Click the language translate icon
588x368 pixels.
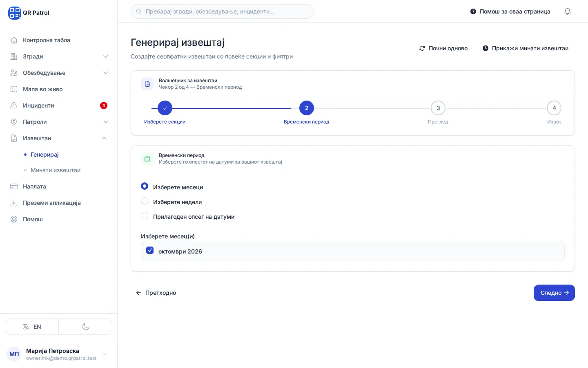click(x=26, y=327)
